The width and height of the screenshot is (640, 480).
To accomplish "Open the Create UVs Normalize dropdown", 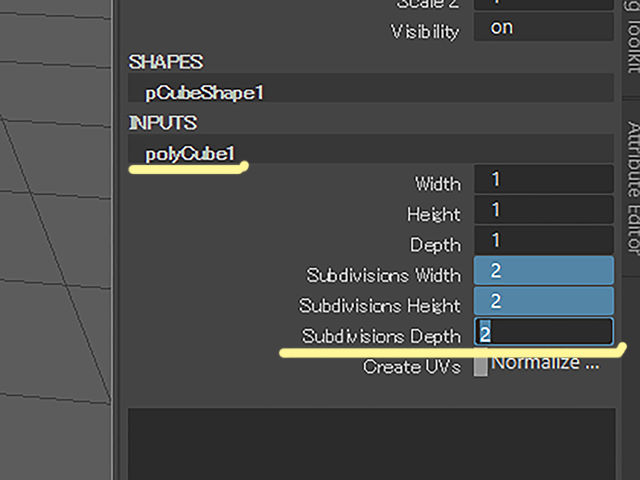I will (x=544, y=363).
